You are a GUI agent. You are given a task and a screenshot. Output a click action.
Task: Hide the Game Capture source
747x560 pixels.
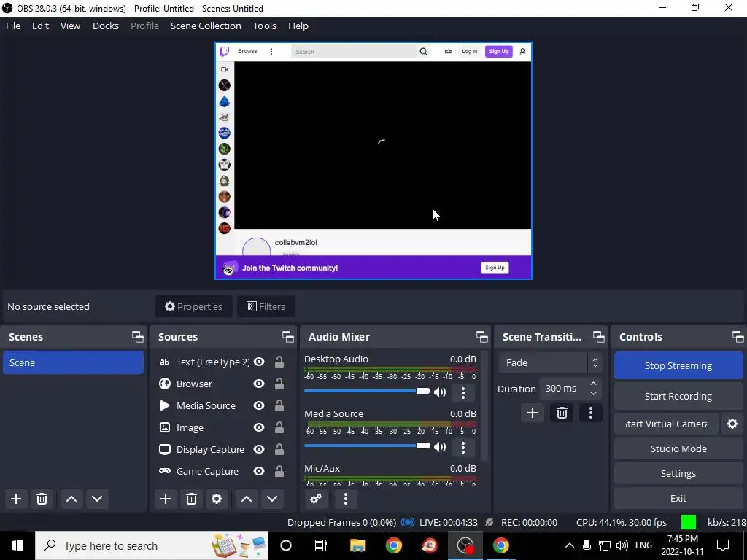point(259,472)
